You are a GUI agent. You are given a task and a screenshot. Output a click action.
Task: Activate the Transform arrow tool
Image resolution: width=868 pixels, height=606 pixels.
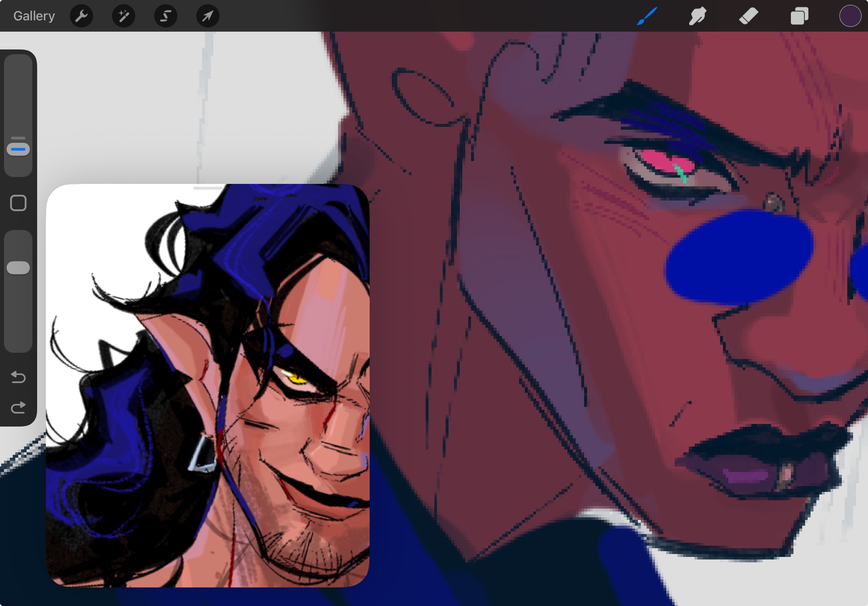[208, 16]
